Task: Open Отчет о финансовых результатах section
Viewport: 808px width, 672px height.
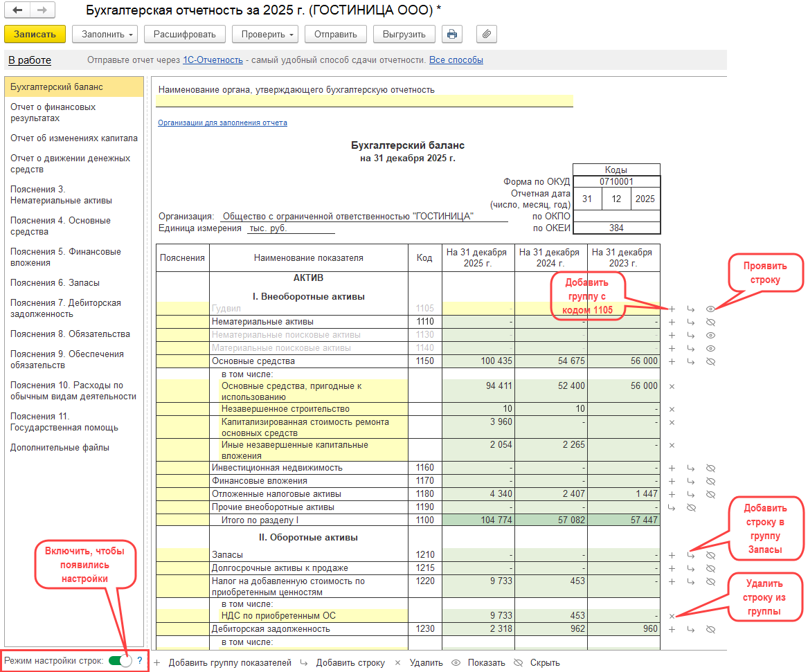Action: point(53,113)
